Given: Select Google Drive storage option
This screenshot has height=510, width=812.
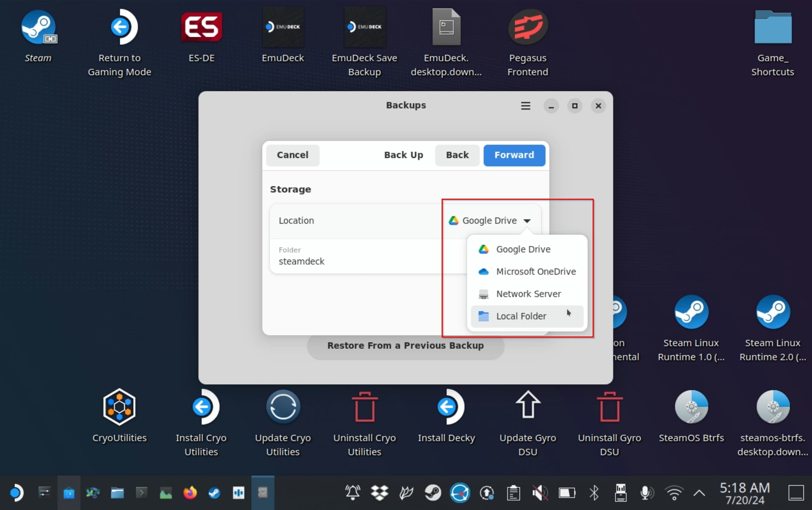Looking at the screenshot, I should click(523, 249).
